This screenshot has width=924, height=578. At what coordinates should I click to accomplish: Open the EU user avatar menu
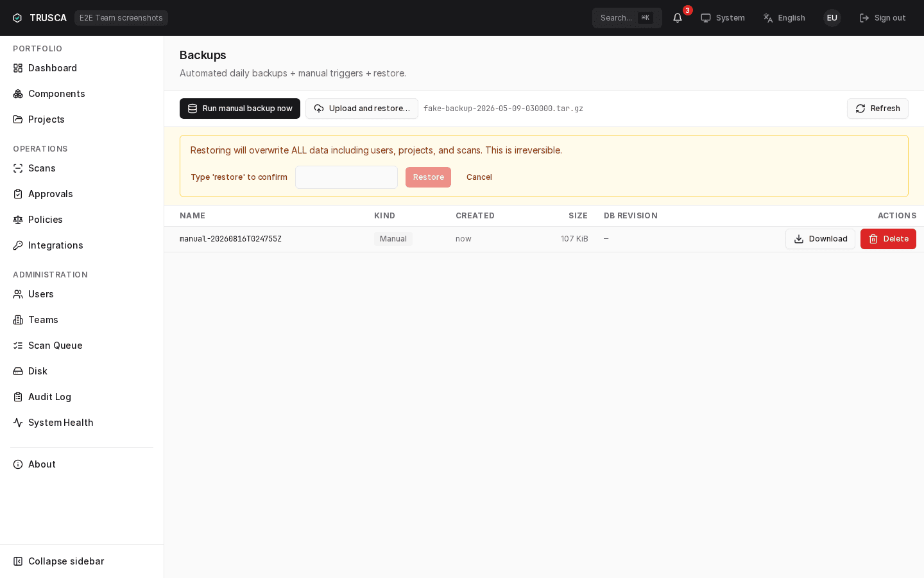(832, 18)
